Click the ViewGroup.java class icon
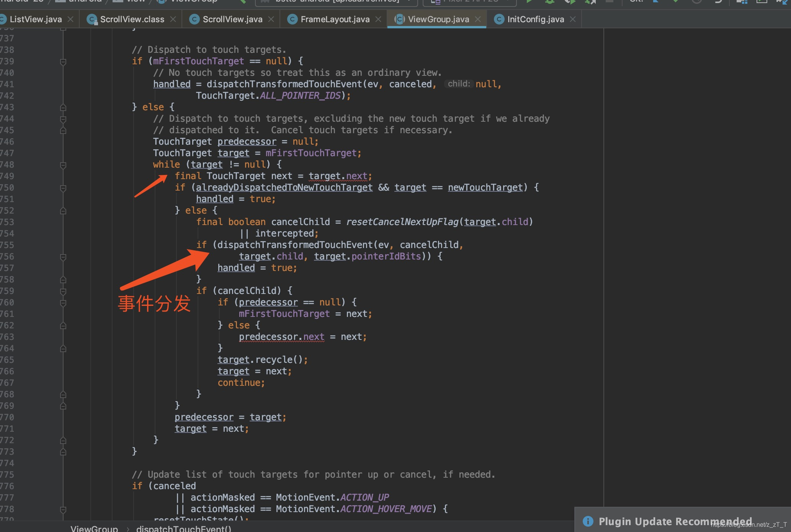The image size is (791, 532). point(399,19)
